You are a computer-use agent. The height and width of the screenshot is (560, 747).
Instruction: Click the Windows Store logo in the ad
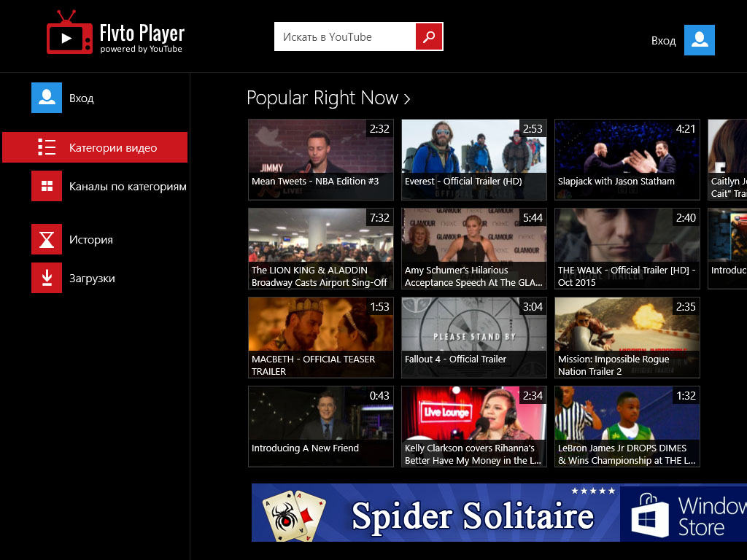click(650, 516)
